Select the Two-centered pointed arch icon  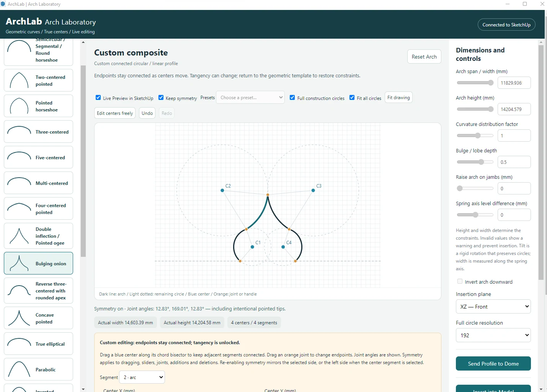click(19, 80)
